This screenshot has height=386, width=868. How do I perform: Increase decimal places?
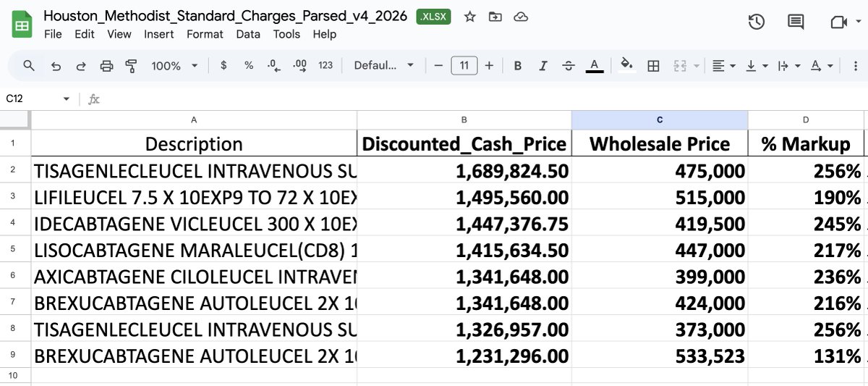(299, 65)
